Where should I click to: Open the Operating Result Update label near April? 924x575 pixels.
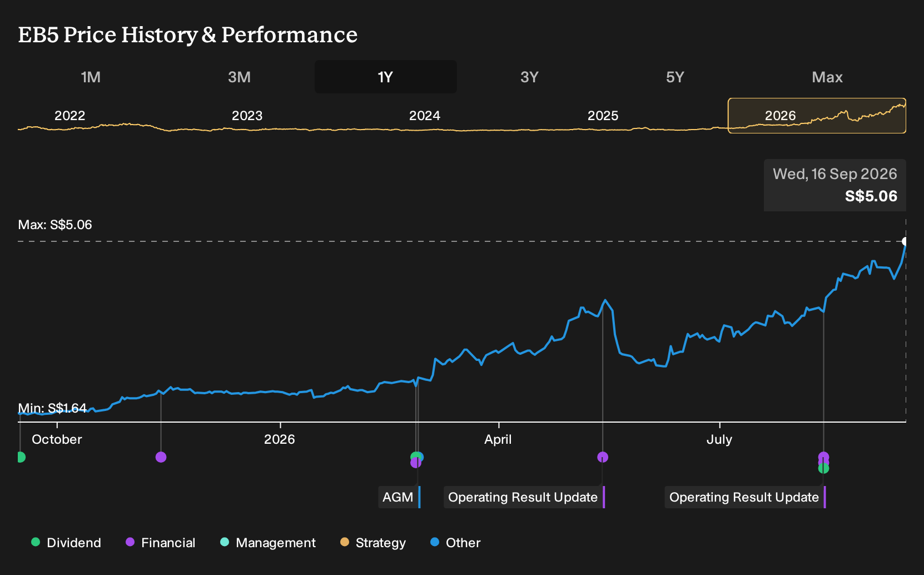coord(524,497)
